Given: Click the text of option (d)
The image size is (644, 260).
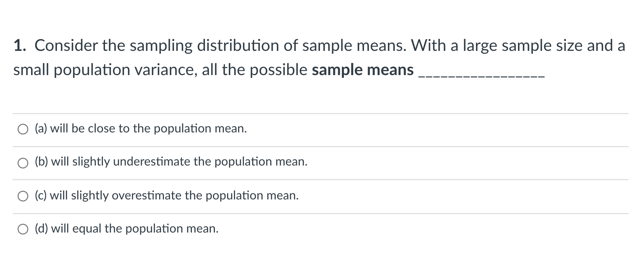Looking at the screenshot, I should [x=126, y=229].
